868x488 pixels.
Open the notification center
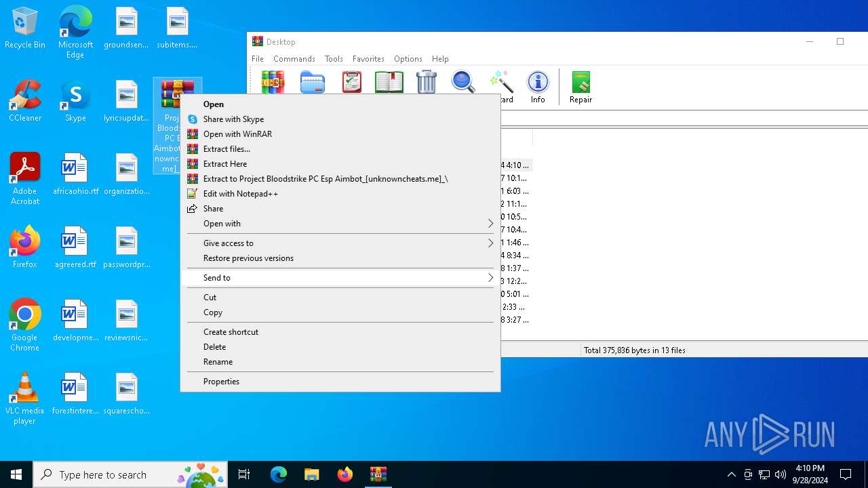pyautogui.click(x=846, y=474)
